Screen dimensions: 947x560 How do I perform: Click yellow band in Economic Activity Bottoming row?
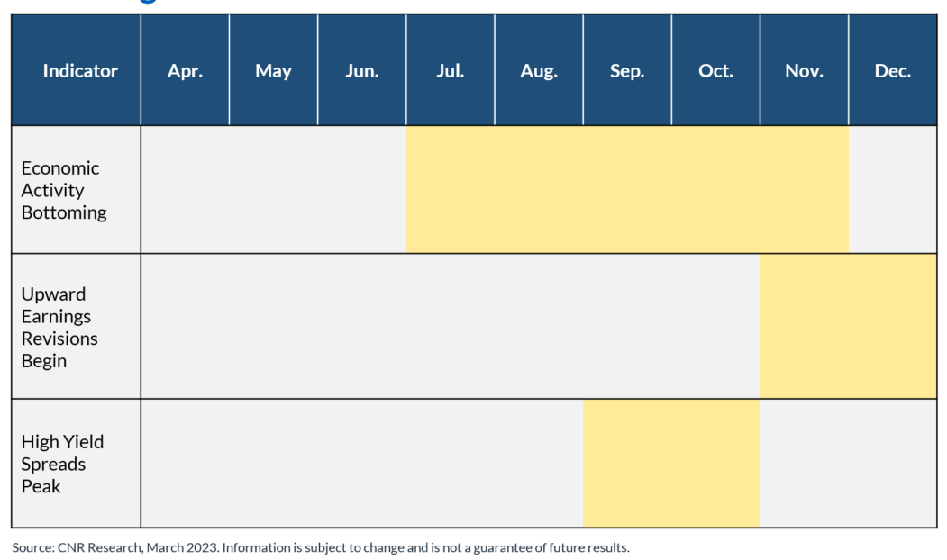[x=627, y=189]
